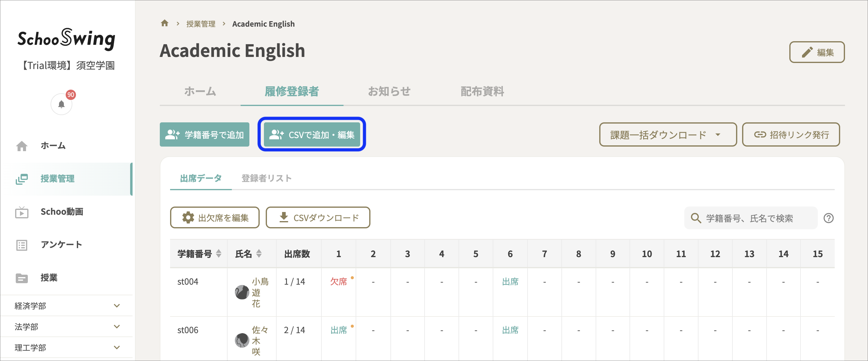The height and width of the screenshot is (361, 868).
Task: Open アンケート in the sidebar
Action: [66, 245]
